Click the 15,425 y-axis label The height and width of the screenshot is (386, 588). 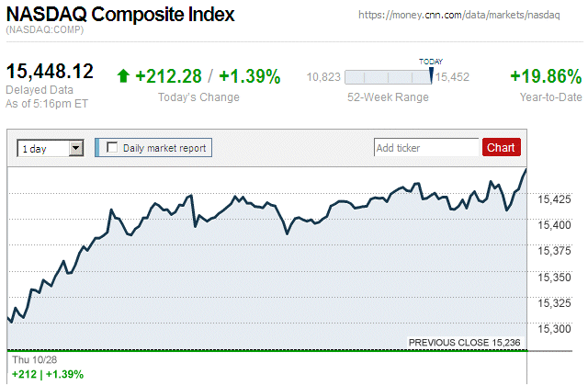pos(553,199)
